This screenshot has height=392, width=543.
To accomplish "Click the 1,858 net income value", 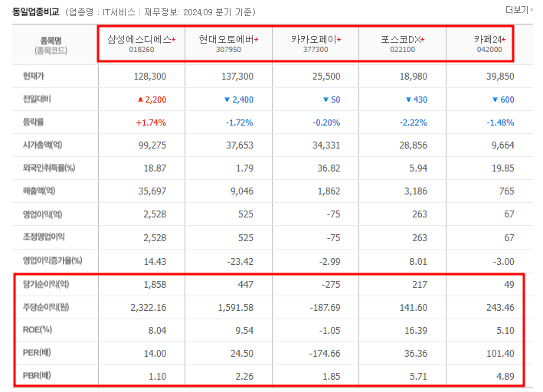I will pyautogui.click(x=155, y=285).
